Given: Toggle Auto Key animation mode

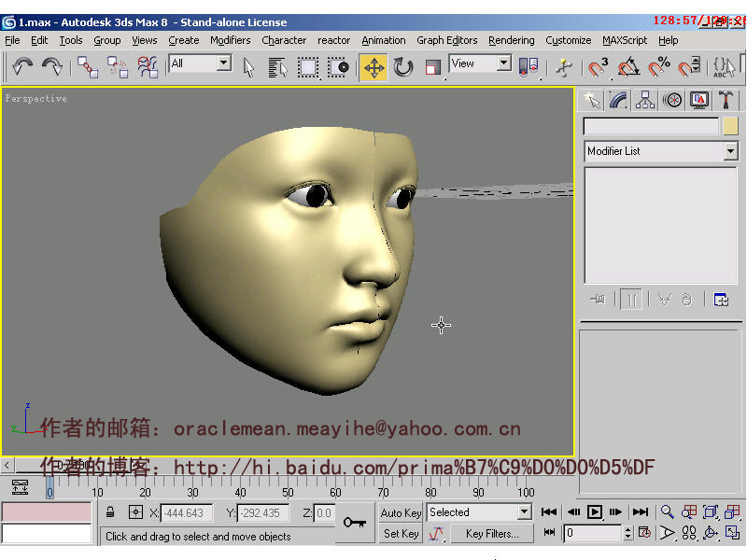Looking at the screenshot, I should pos(401,512).
